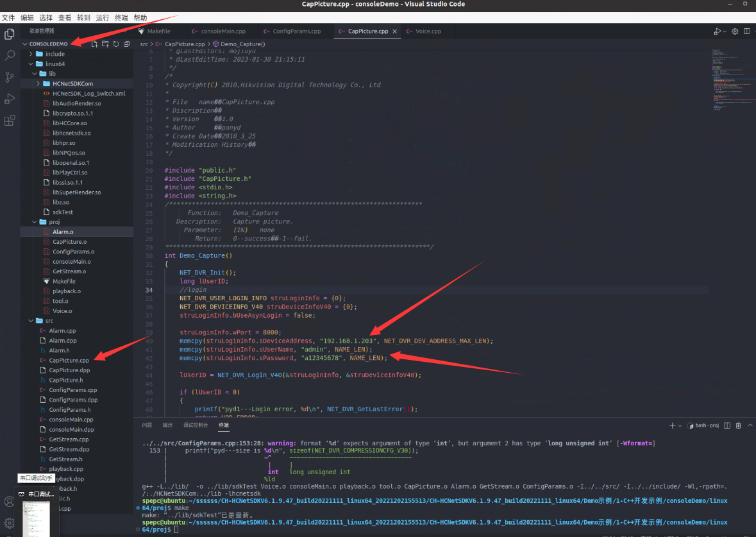The height and width of the screenshot is (537, 756).
Task: Click src in the breadcrumb path
Action: 144,44
